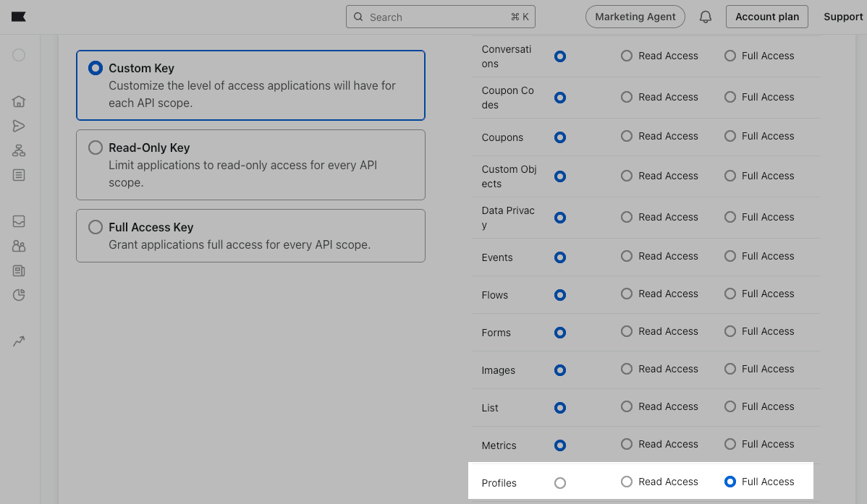This screenshot has height=504, width=867.
Task: Click the notifications bell icon
Action: point(706,17)
